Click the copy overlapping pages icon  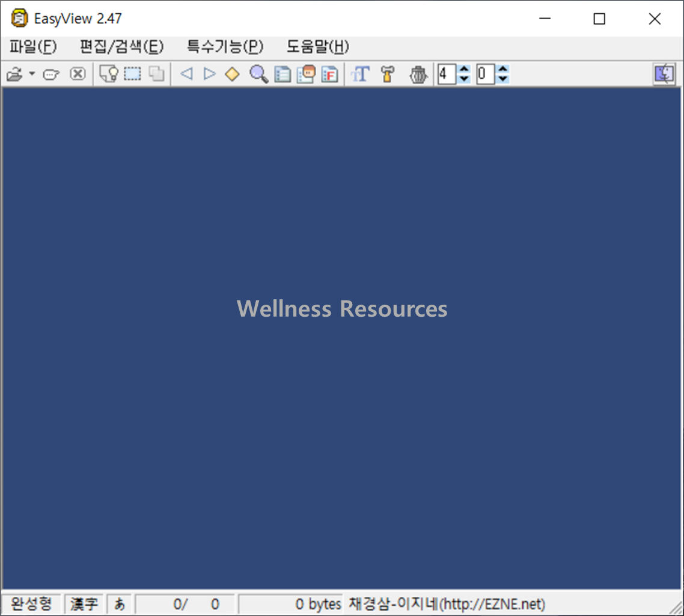[x=157, y=74]
